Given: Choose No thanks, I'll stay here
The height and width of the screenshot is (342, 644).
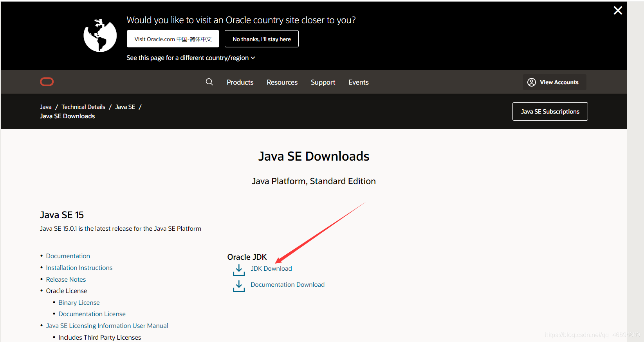Looking at the screenshot, I should (262, 39).
